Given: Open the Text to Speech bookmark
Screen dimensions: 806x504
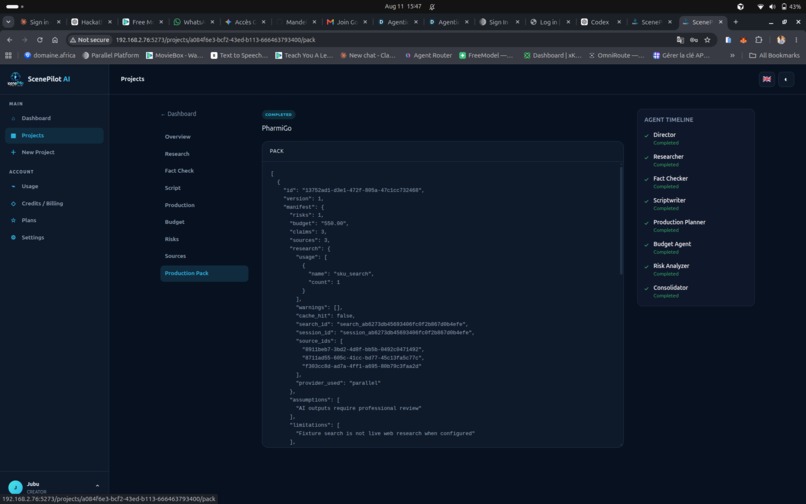Looking at the screenshot, I should (239, 55).
